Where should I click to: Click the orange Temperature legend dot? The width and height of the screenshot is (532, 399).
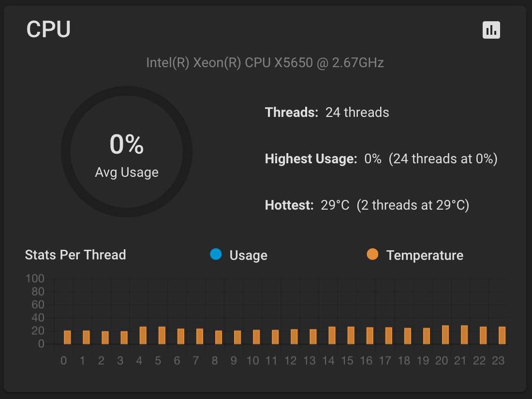point(372,254)
